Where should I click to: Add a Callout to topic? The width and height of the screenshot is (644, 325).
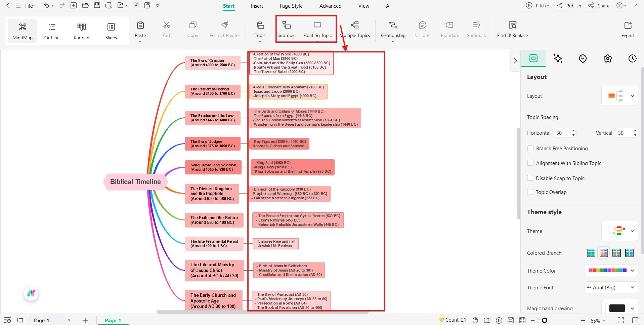422,30
